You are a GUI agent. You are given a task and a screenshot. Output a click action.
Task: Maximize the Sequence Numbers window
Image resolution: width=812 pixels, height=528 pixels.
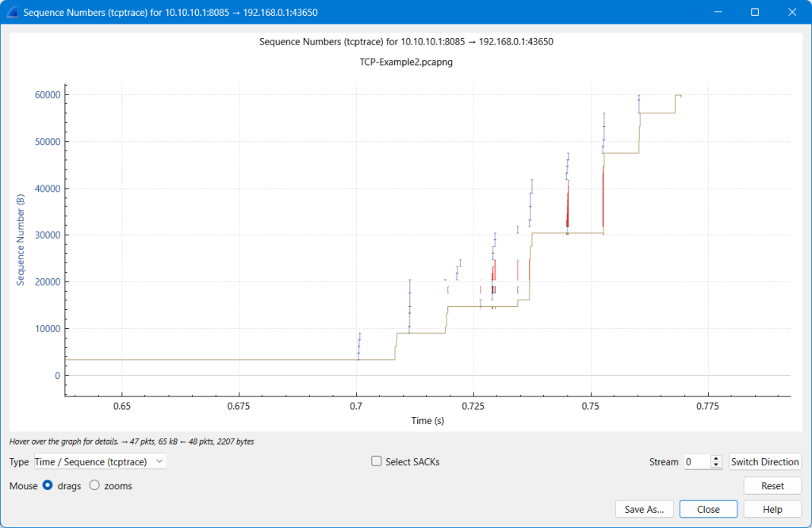pyautogui.click(x=755, y=13)
